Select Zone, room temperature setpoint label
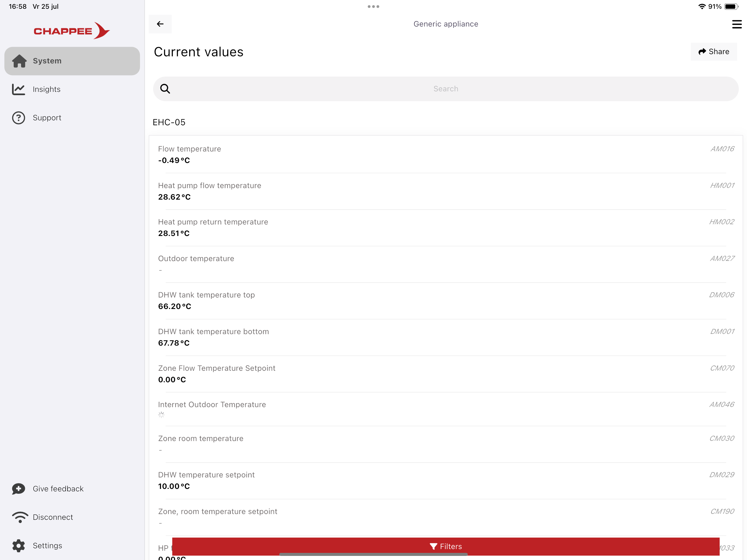 217,511
